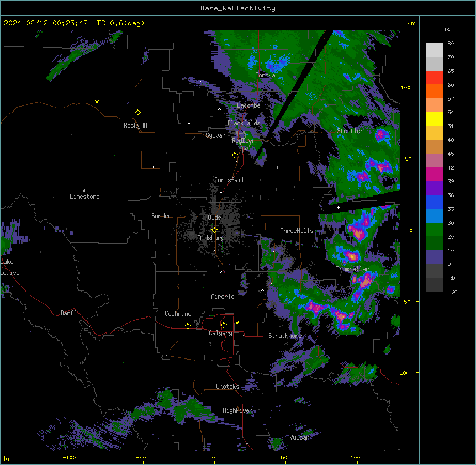Select the Limestone label
This screenshot has width=476, height=465.
point(84,197)
